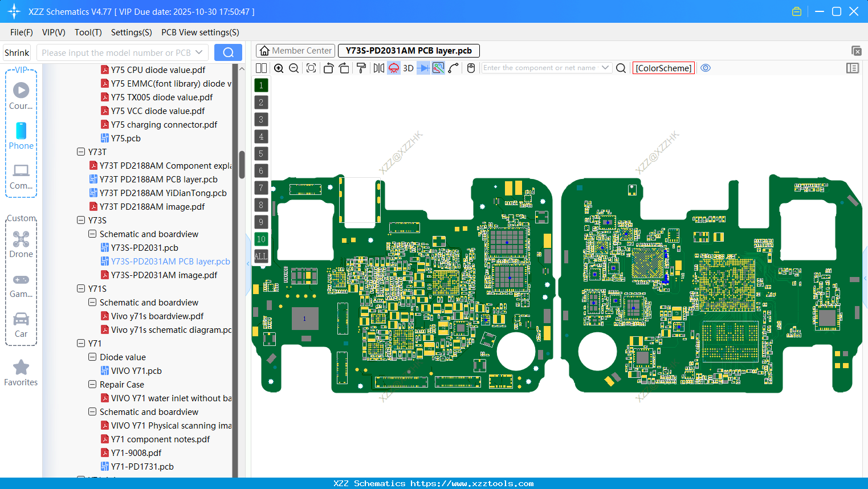This screenshot has width=868, height=489.
Task: Open the PCB View settings menu
Action: click(x=199, y=32)
